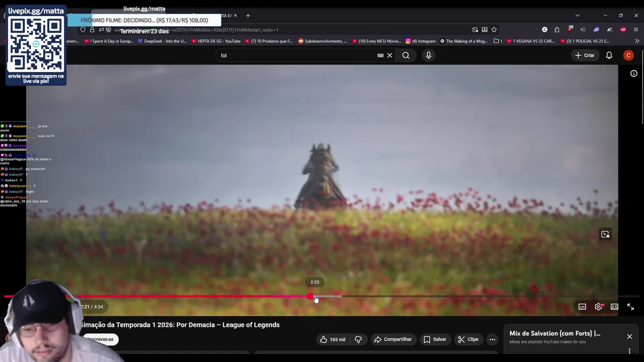644x362 pixels.
Task: Click the Mix de Salvation playlist title
Action: click(x=555, y=333)
